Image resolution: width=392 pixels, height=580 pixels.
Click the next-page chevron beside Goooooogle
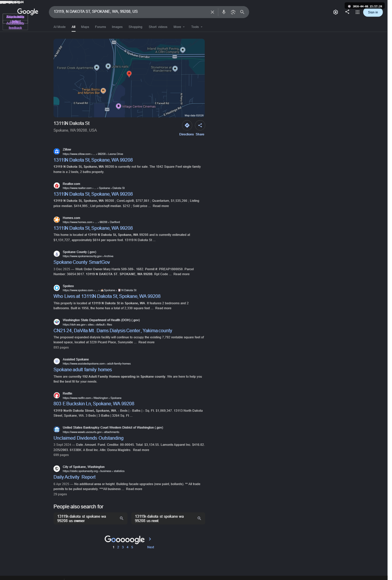click(150, 539)
